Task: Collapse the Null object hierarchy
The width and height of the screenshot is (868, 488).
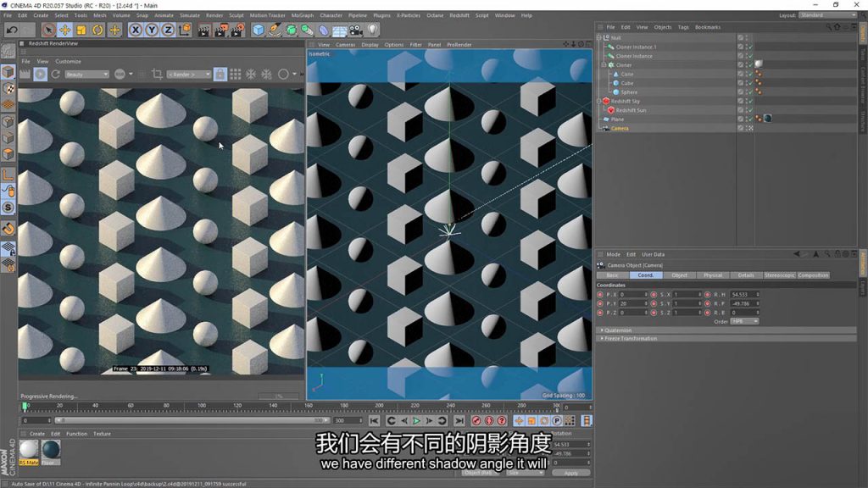Action: (x=598, y=37)
